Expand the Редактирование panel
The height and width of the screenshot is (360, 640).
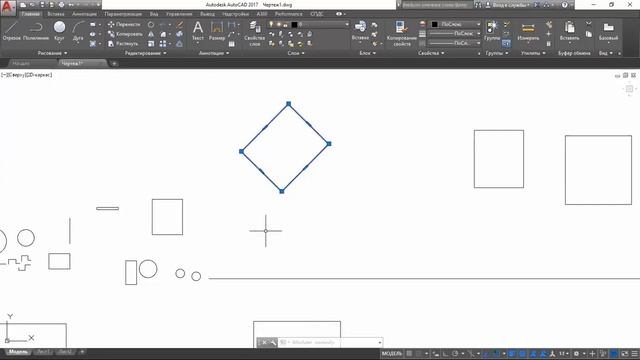pos(146,53)
